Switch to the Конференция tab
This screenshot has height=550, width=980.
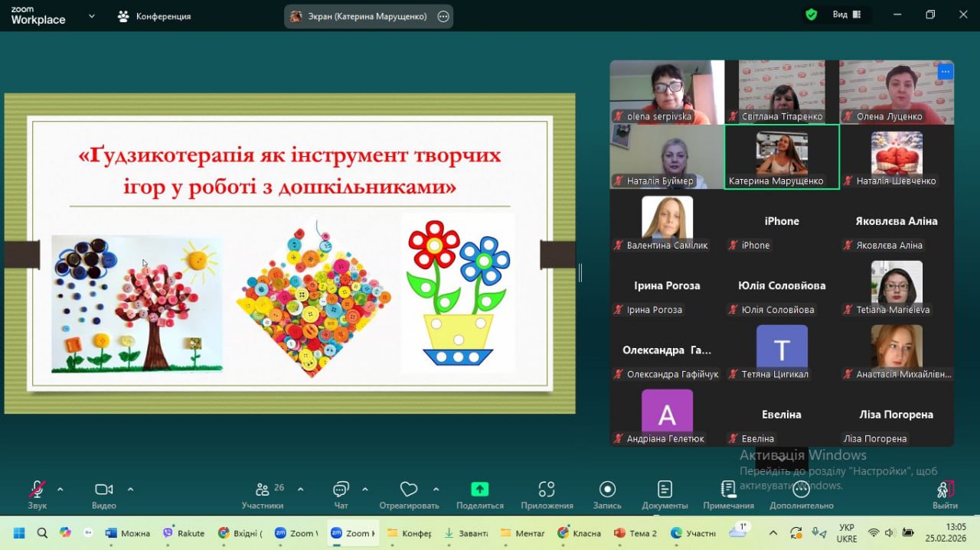tap(154, 16)
